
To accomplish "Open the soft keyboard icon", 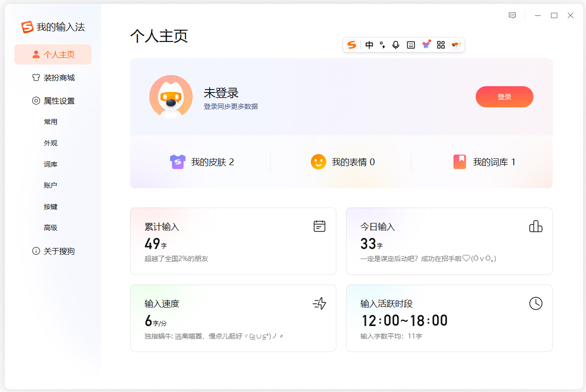I will 411,45.
